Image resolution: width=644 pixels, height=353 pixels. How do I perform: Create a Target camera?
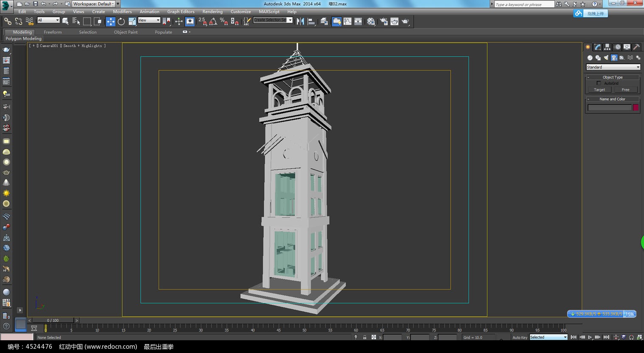(x=599, y=90)
